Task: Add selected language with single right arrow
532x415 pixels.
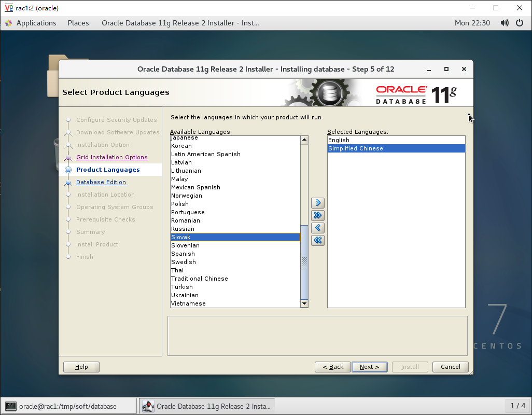Action: coord(317,203)
